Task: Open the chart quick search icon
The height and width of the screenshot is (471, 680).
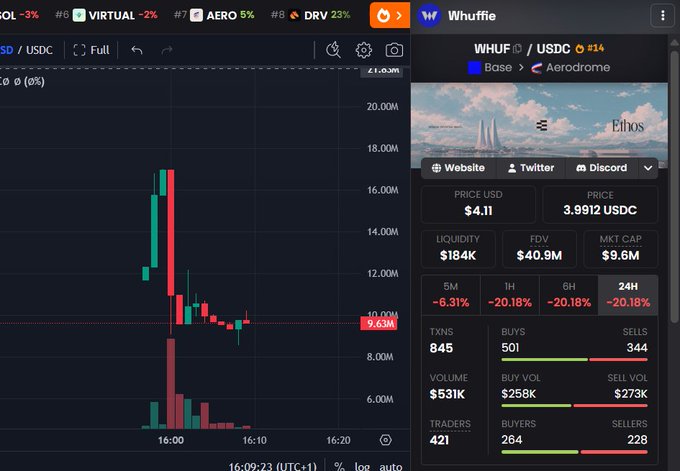Action: (333, 50)
